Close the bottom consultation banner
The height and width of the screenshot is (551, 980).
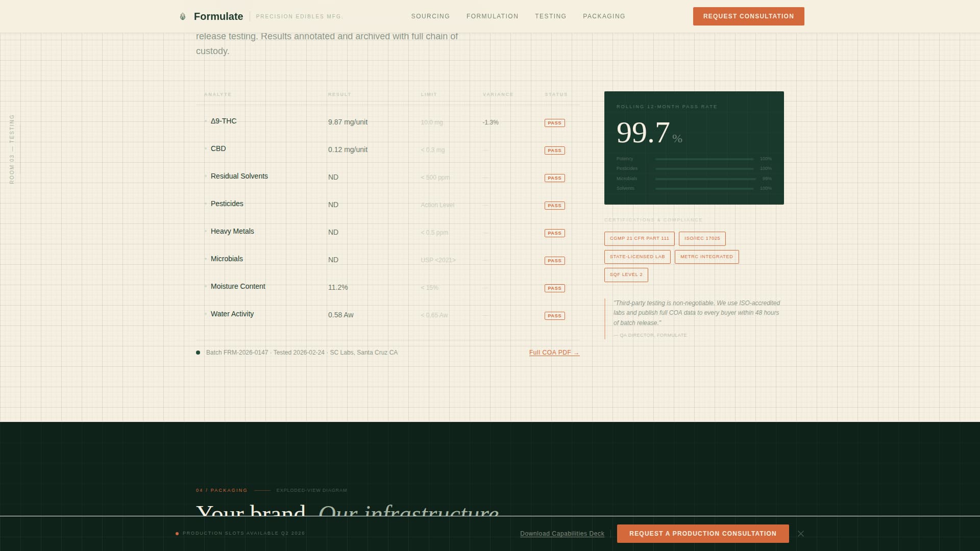coord(801,534)
